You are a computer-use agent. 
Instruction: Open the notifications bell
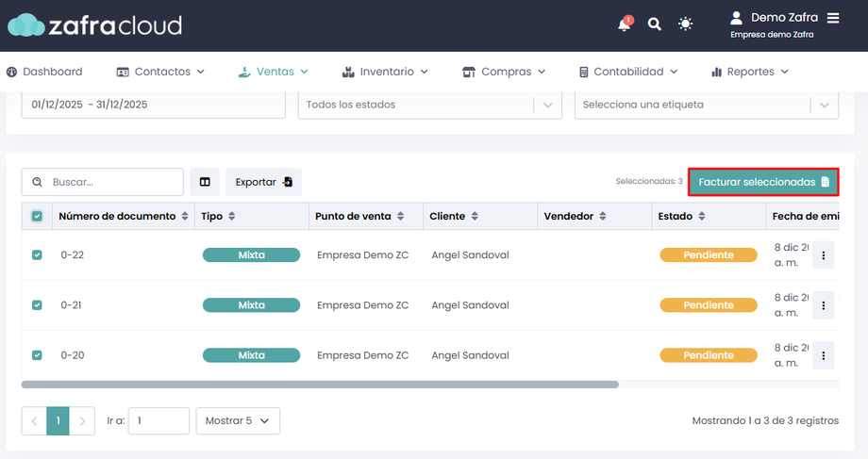click(625, 25)
